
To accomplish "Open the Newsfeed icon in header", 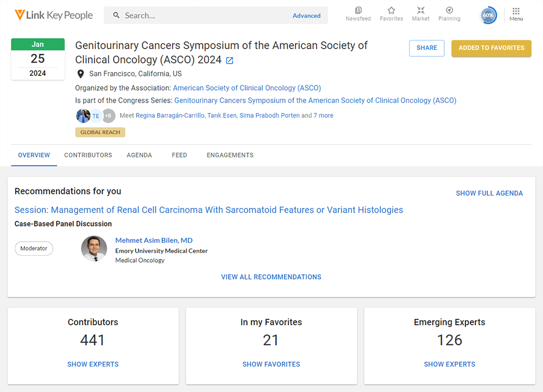I will pyautogui.click(x=358, y=11).
